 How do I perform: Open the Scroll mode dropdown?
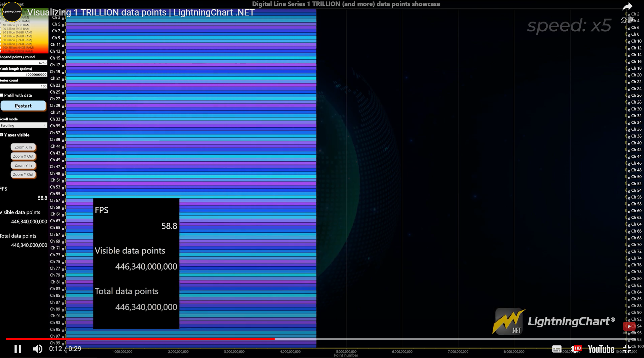pyautogui.click(x=24, y=125)
